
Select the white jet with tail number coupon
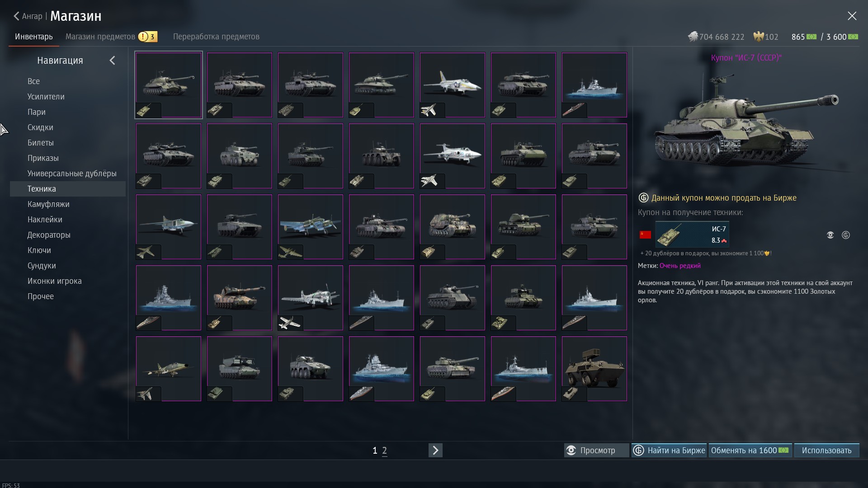tap(453, 156)
